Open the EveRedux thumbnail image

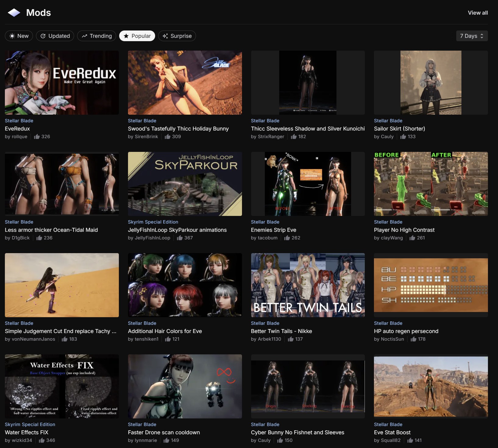62,83
